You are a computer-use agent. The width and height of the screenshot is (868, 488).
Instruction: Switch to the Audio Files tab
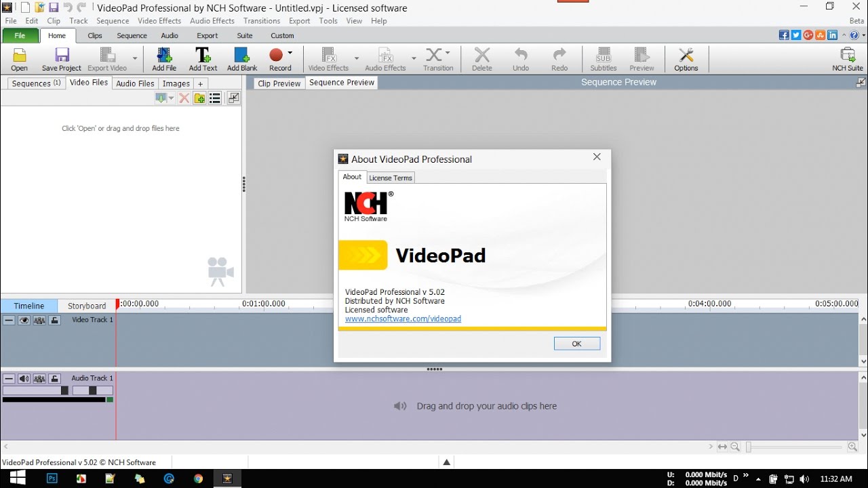click(x=135, y=83)
